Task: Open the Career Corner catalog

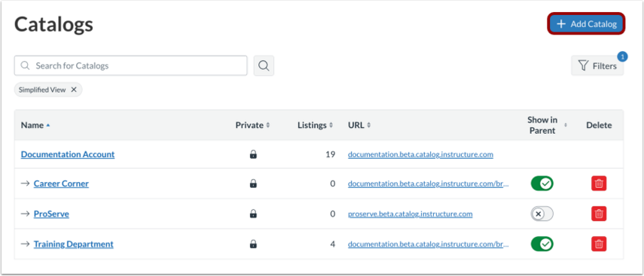Action: click(x=61, y=183)
